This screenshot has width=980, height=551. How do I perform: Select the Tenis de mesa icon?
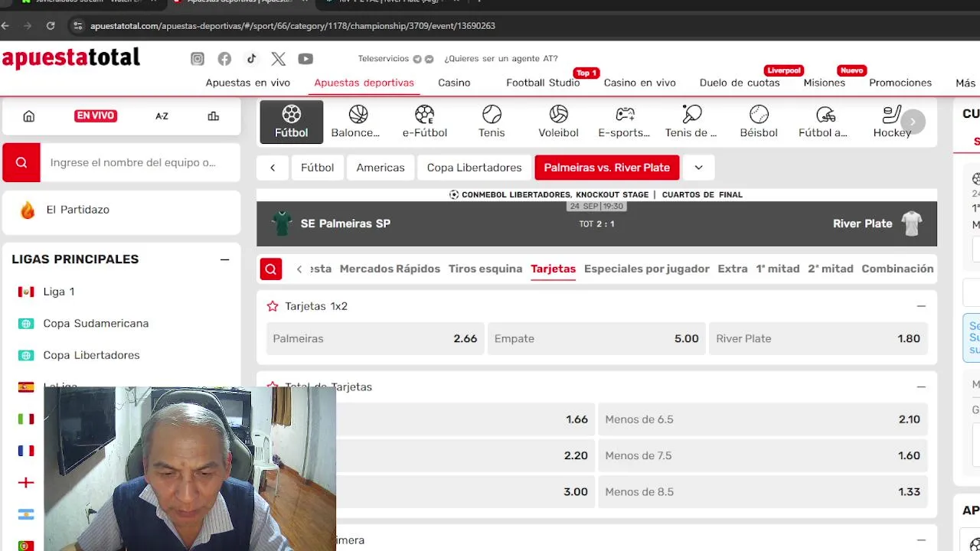[x=691, y=122]
